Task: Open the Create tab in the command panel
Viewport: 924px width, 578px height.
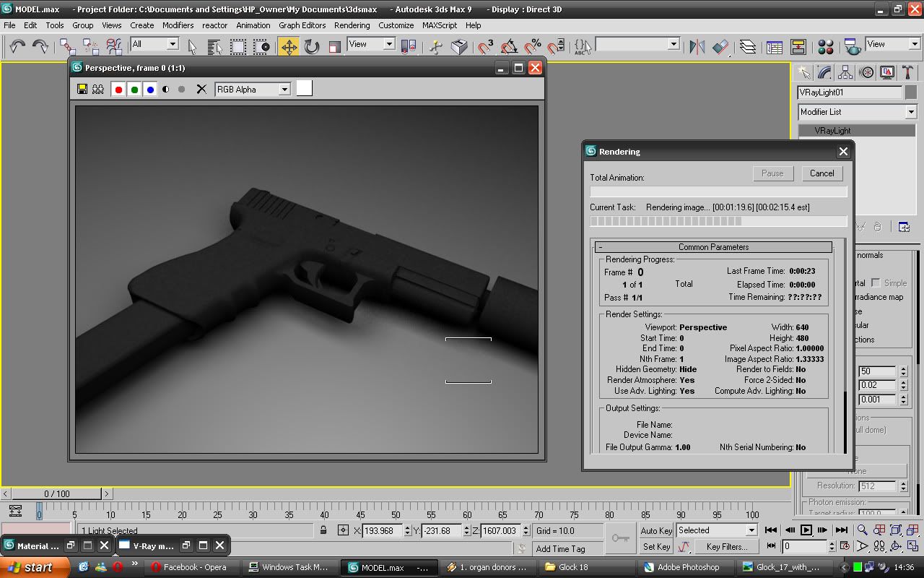Action: pyautogui.click(x=803, y=72)
